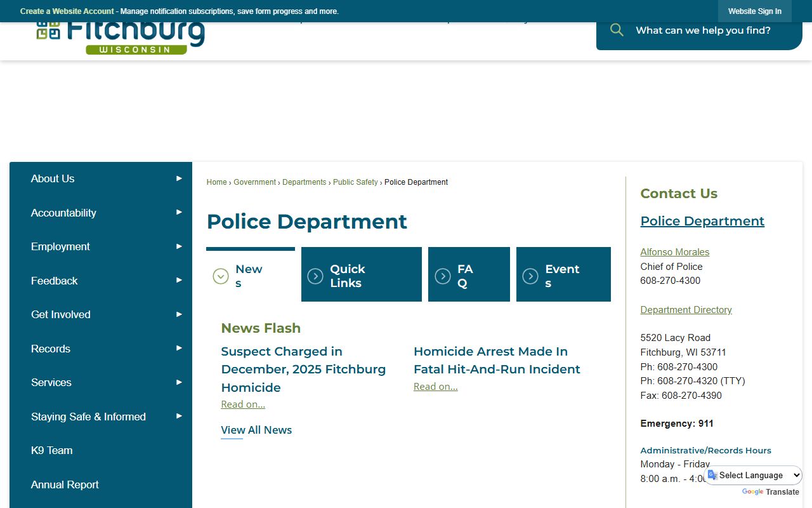Expand the Feedback submenu arrow
Viewport: 812px width, 508px height.
(x=179, y=281)
